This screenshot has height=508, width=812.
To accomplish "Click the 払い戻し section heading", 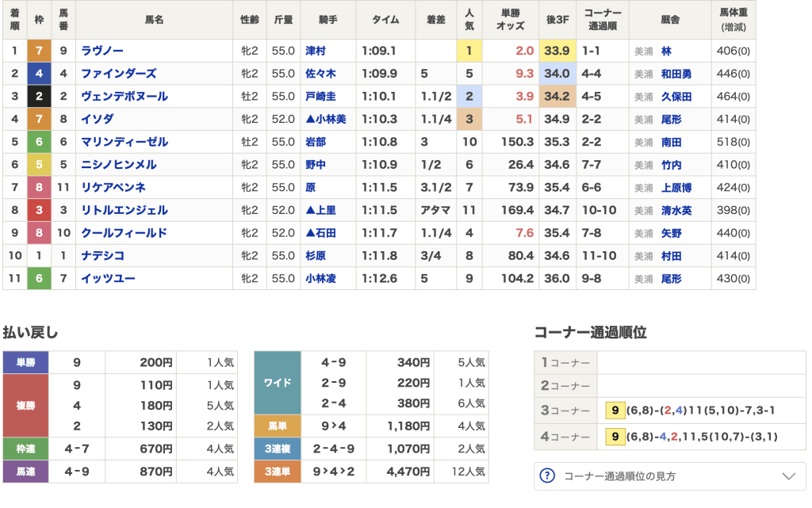I will (31, 332).
